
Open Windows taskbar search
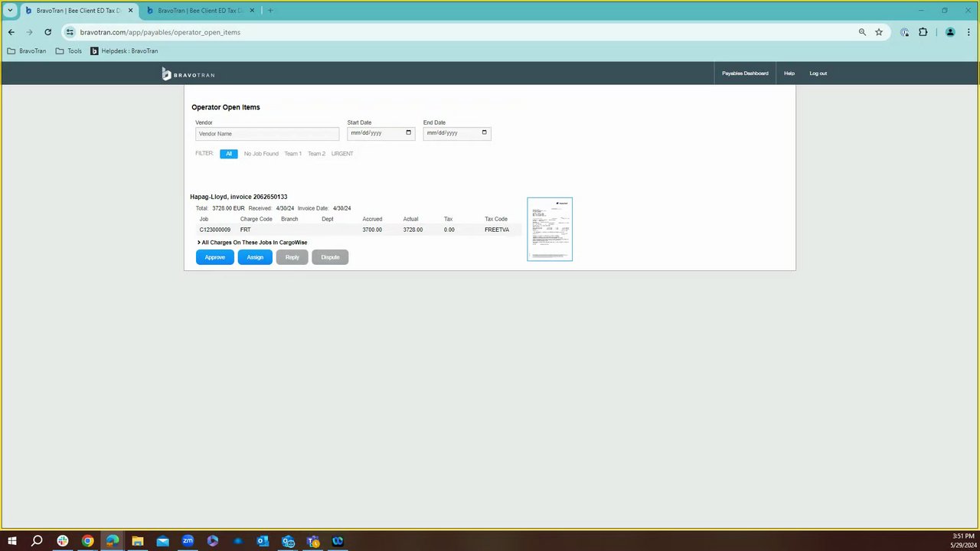[x=37, y=541]
